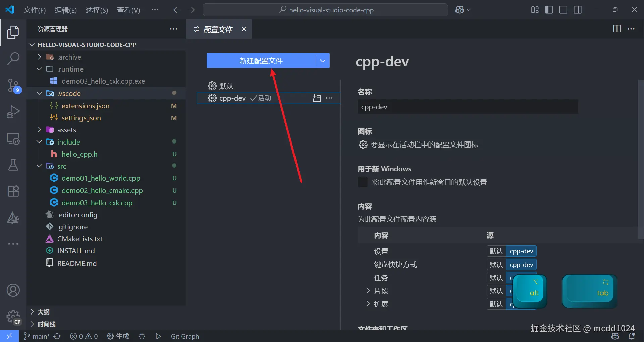Viewport: 644px width, 342px height.
Task: Expand the .archive folder
Action: point(39,57)
